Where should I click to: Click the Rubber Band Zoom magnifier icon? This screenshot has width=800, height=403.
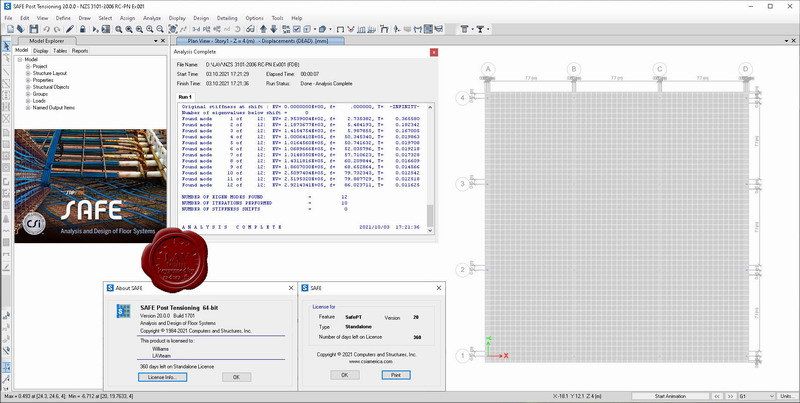[x=118, y=29]
